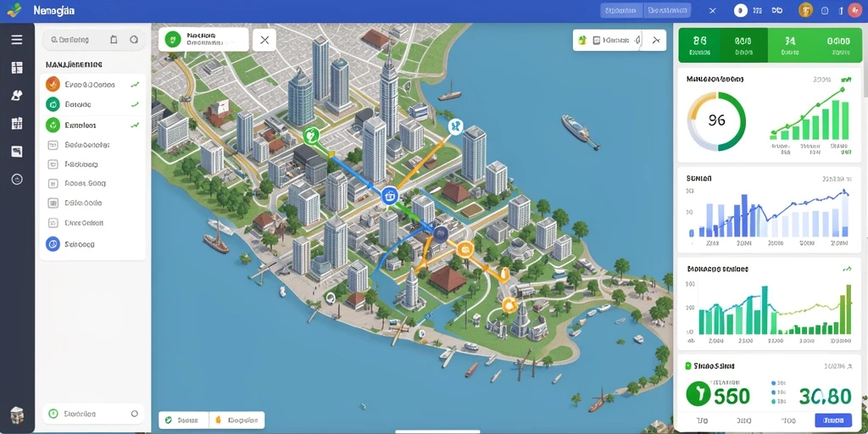Click the large green circle icon beside 560

click(x=698, y=393)
